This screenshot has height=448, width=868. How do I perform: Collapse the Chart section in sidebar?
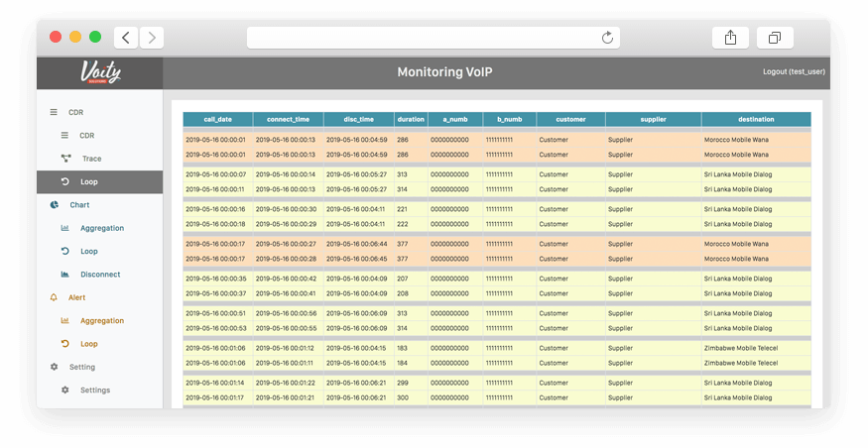pos(79,205)
